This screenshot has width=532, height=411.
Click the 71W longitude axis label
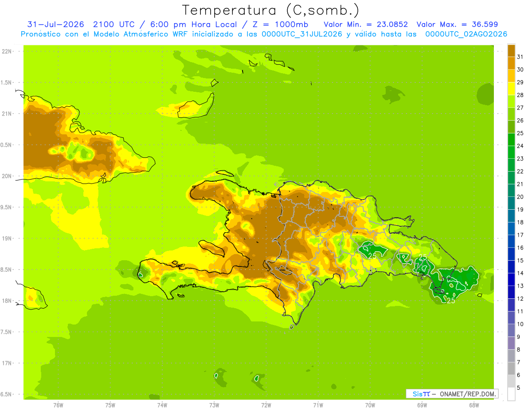(x=318, y=405)
